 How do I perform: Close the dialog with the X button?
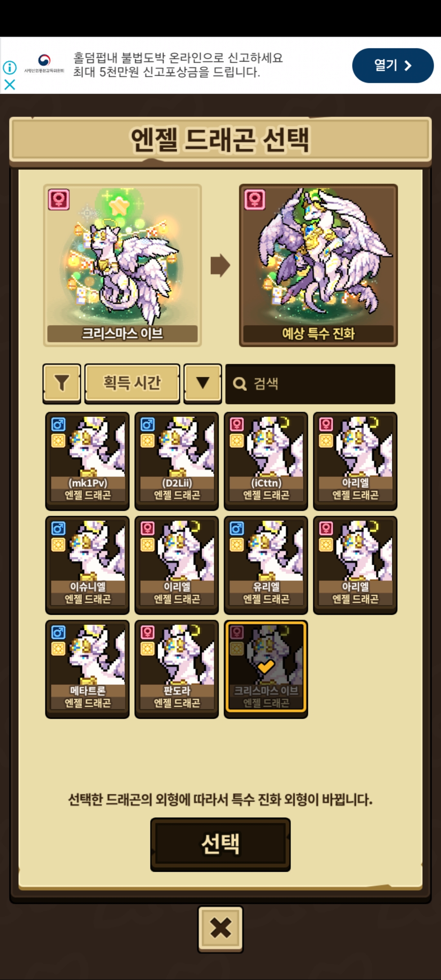pyautogui.click(x=220, y=929)
